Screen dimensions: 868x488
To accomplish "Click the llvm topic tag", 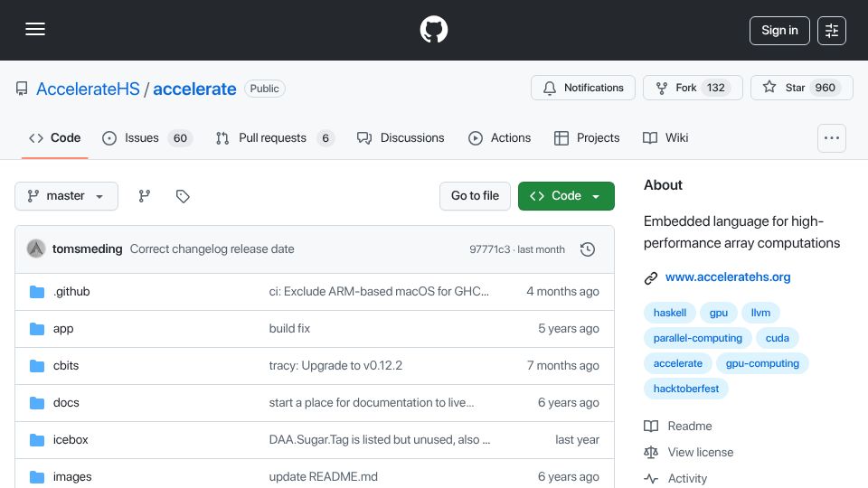I will [760, 313].
